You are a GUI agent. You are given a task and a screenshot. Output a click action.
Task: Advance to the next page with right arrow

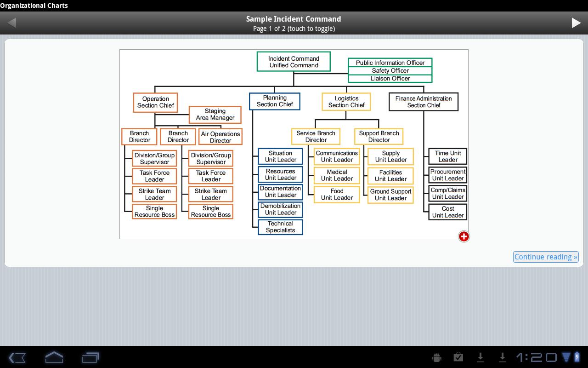pos(576,23)
